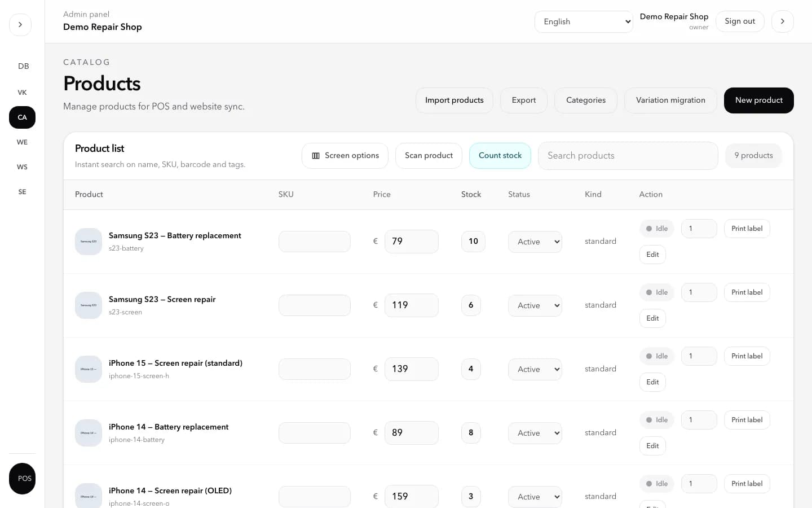Click the Price column header
The image size is (812, 508).
(382, 194)
